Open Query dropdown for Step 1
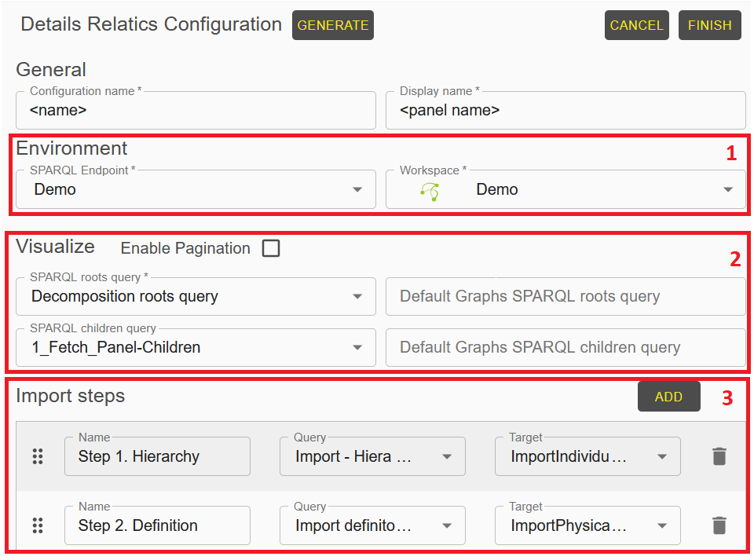The height and width of the screenshot is (560, 754). click(446, 457)
